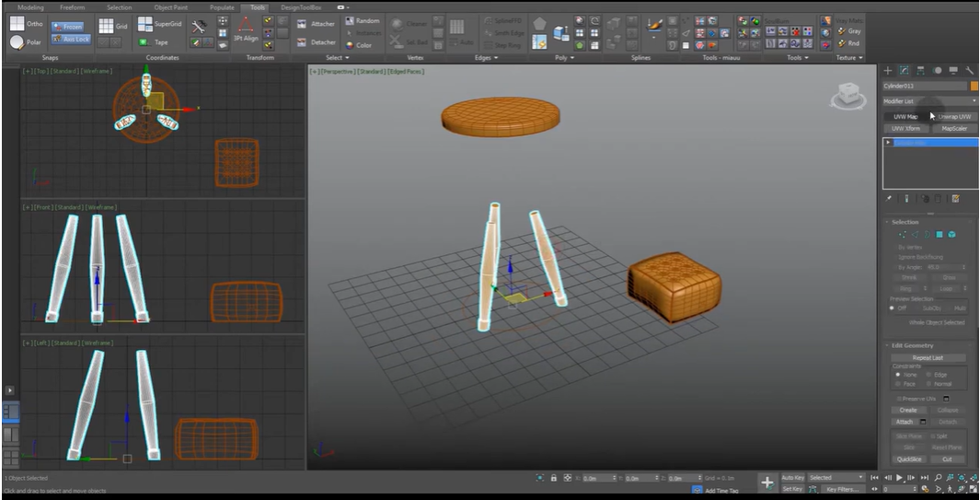Apply the UVW Map modifier button

point(905,117)
